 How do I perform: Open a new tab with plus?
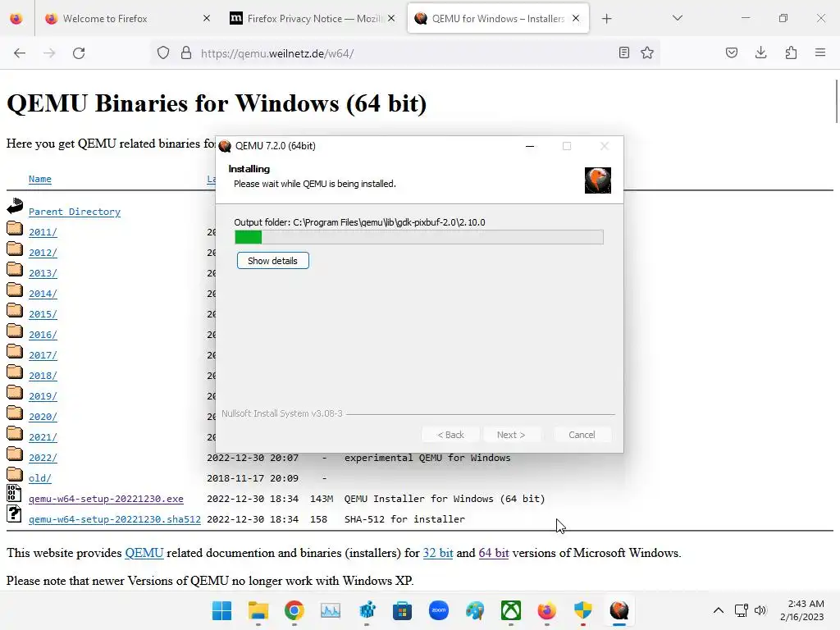click(606, 19)
